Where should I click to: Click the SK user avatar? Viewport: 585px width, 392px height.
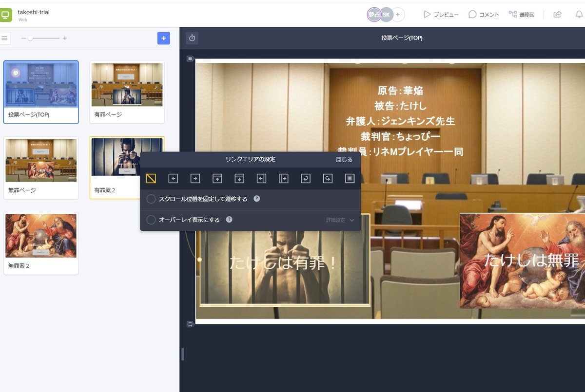pyautogui.click(x=386, y=15)
